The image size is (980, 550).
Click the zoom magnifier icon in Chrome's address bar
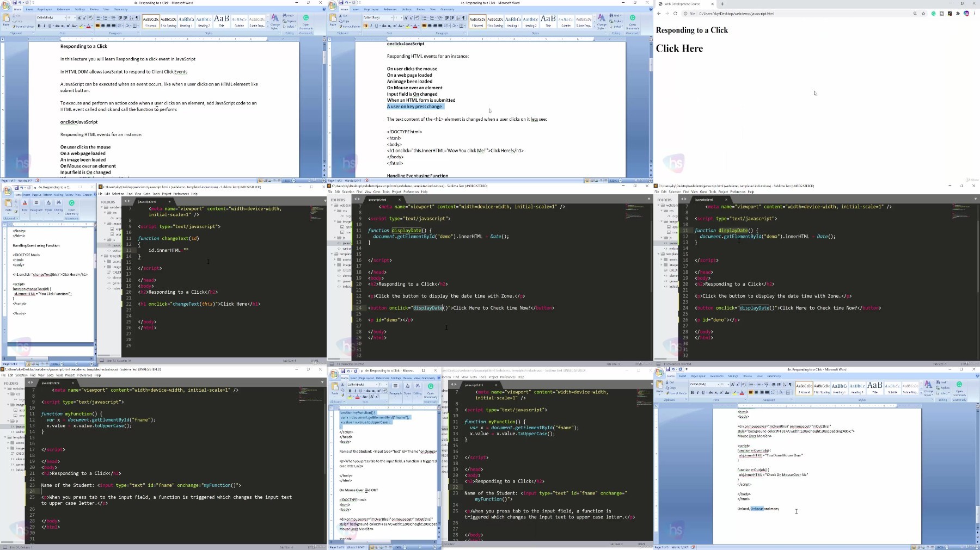(915, 13)
